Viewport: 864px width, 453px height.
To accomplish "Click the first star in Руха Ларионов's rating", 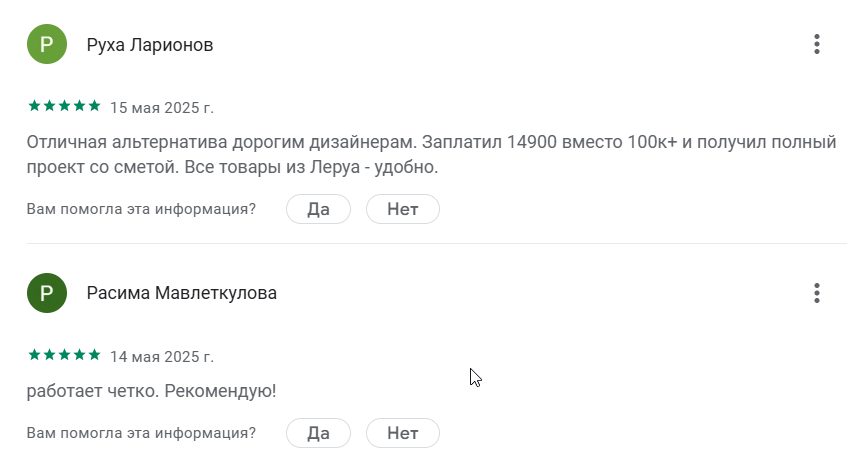I will [x=34, y=106].
